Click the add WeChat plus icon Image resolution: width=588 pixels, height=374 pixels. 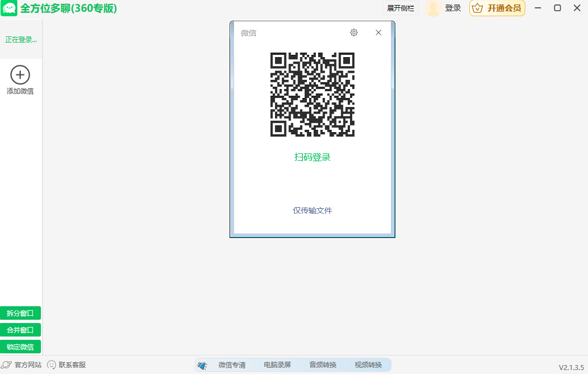click(20, 74)
